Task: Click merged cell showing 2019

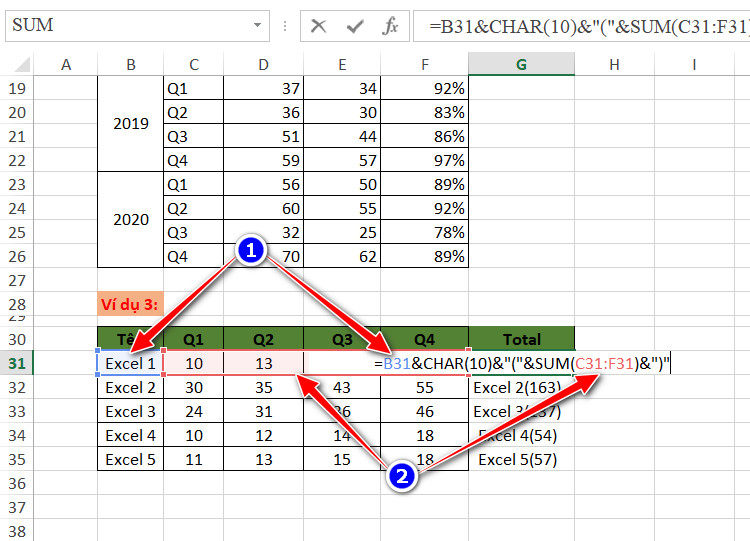Action: 131,124
